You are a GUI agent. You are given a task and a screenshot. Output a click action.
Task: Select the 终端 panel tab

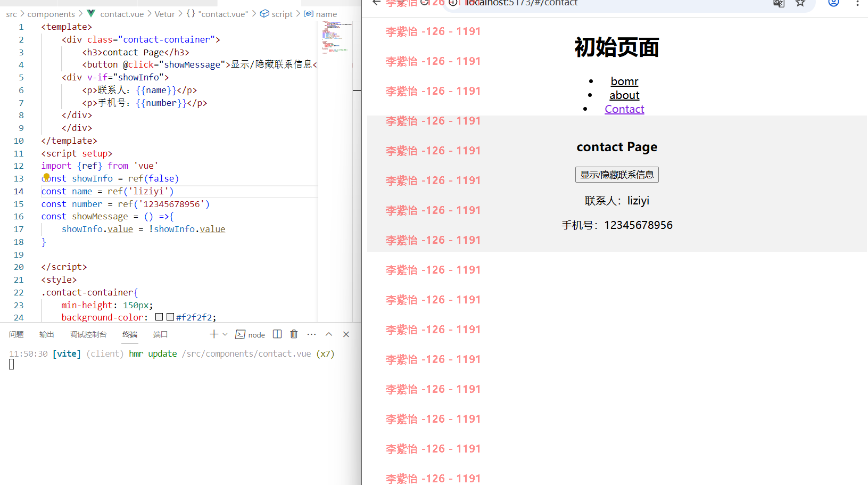130,334
